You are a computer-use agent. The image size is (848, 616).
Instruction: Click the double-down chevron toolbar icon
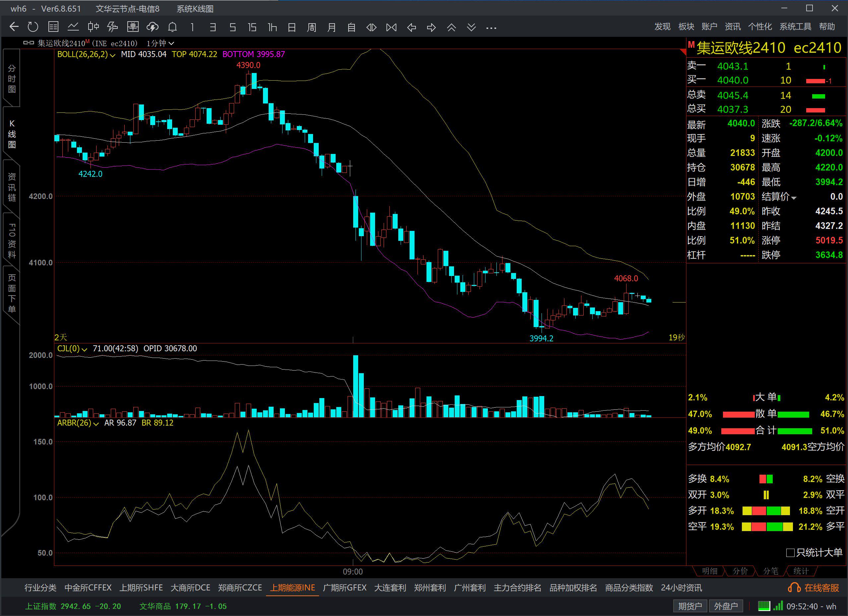471,27
